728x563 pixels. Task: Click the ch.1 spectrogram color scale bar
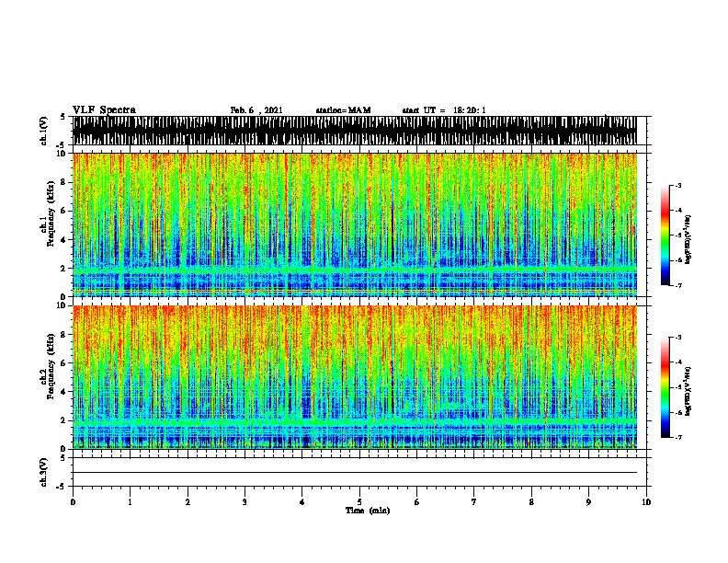pos(665,236)
